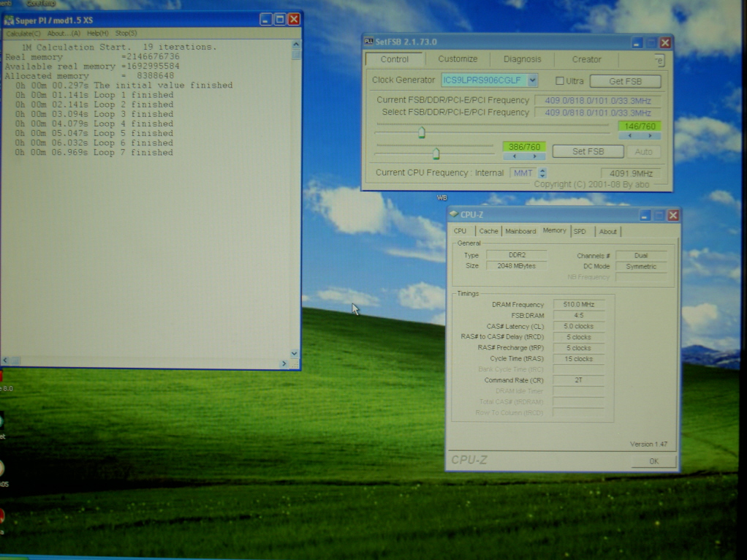This screenshot has width=747, height=560.
Task: Click the upper FSB slider thumb
Action: [x=421, y=132]
